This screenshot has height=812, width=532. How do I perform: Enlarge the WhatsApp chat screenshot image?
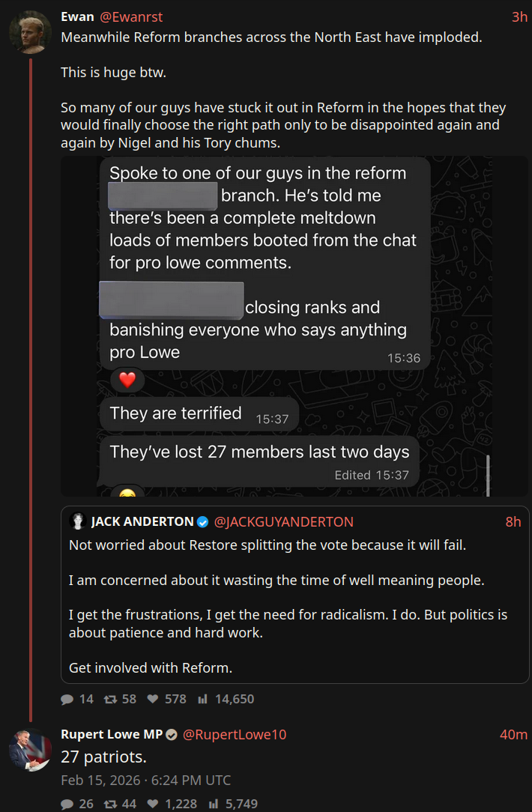click(x=294, y=327)
